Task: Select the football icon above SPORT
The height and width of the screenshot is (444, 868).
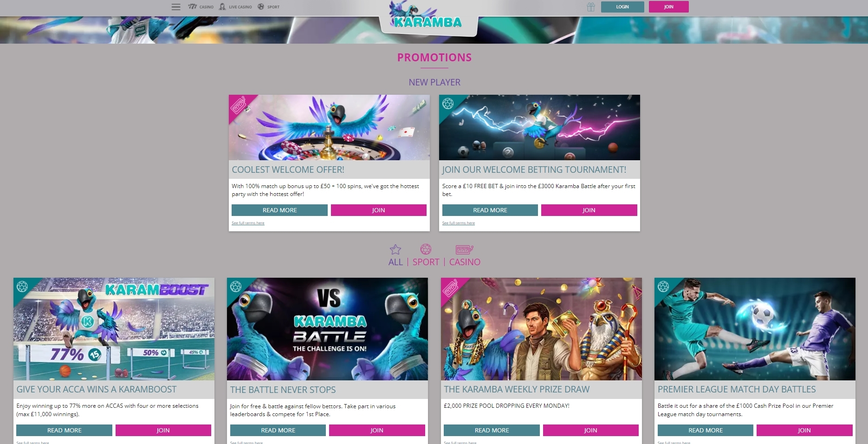Action: pyautogui.click(x=426, y=249)
